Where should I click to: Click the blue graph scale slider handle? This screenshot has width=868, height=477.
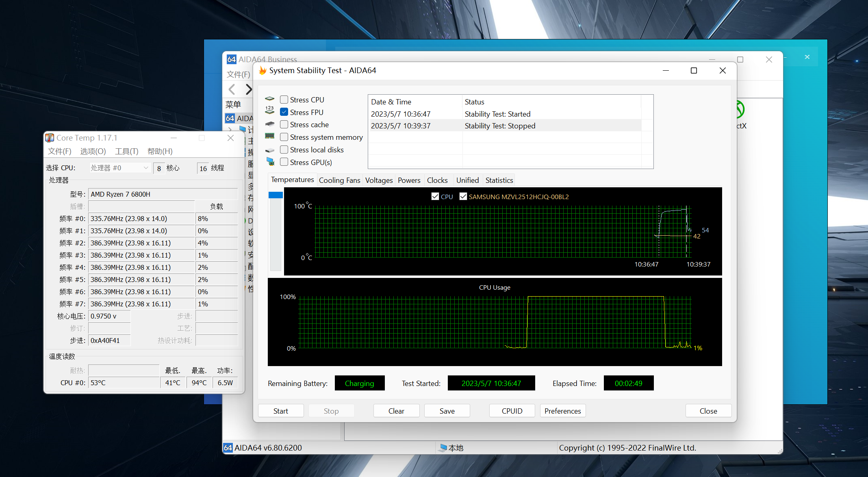pos(276,195)
